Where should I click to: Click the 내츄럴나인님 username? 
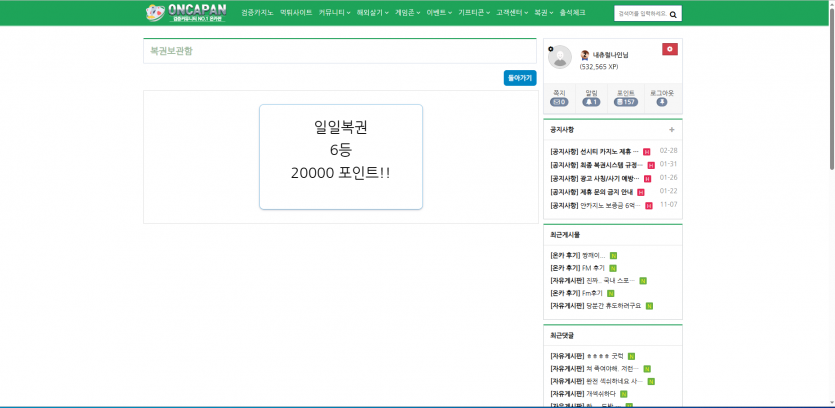tap(611, 54)
